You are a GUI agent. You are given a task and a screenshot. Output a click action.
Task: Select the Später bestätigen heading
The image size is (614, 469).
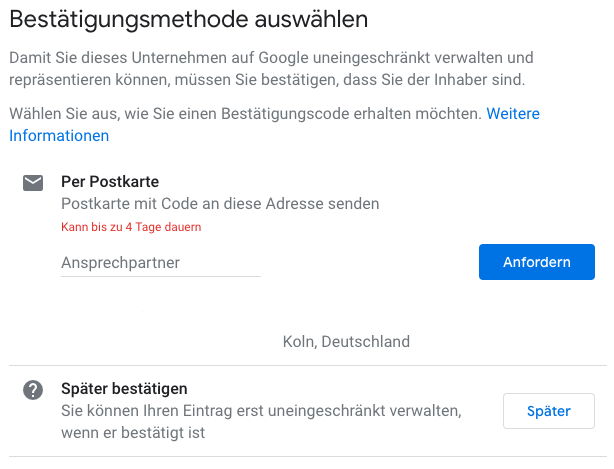pos(124,389)
